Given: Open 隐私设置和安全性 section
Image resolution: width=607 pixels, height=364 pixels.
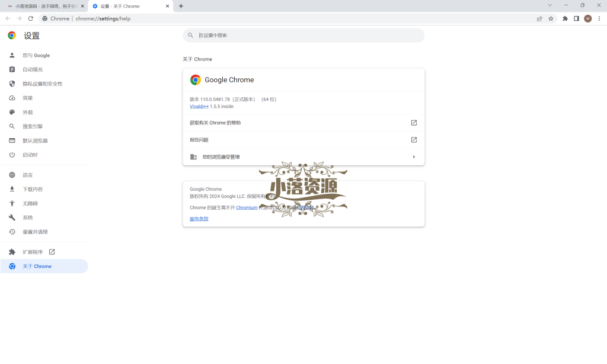Looking at the screenshot, I should coord(44,84).
